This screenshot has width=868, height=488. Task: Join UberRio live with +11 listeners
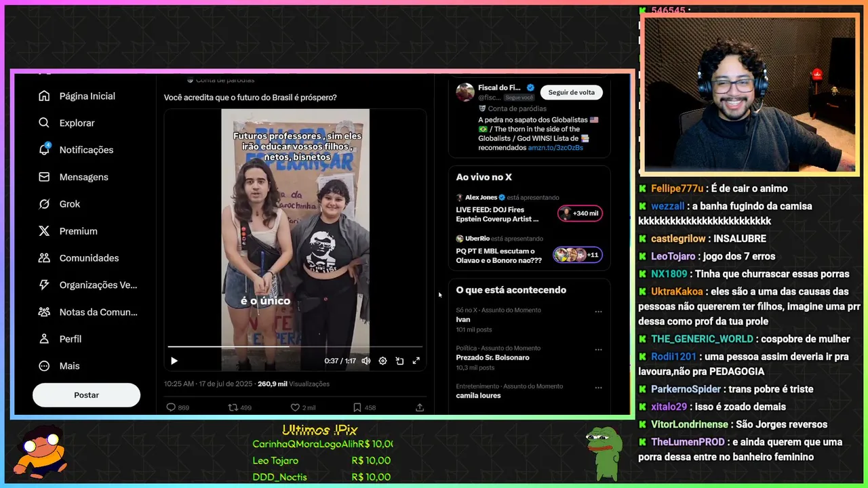coord(578,255)
